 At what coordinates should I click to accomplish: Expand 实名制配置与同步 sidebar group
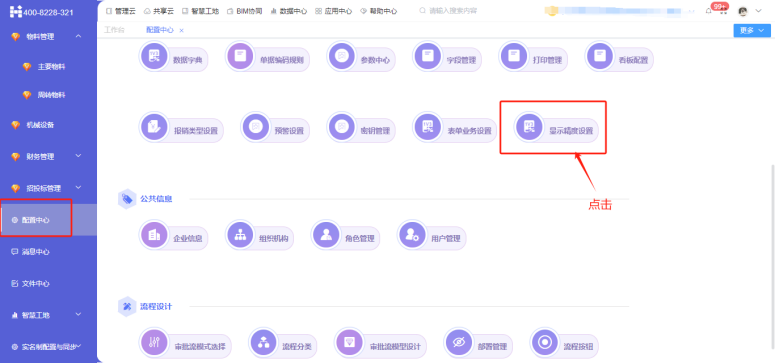(79, 346)
